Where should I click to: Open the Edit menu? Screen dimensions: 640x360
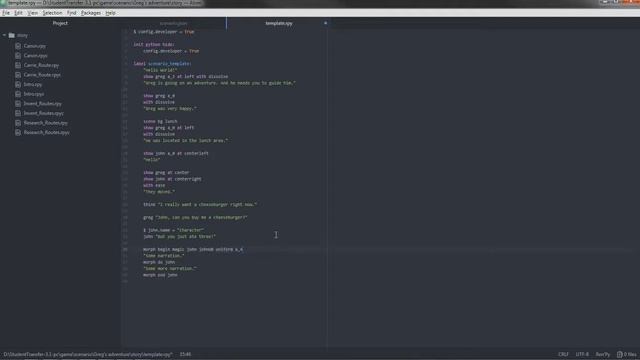[x=18, y=13]
